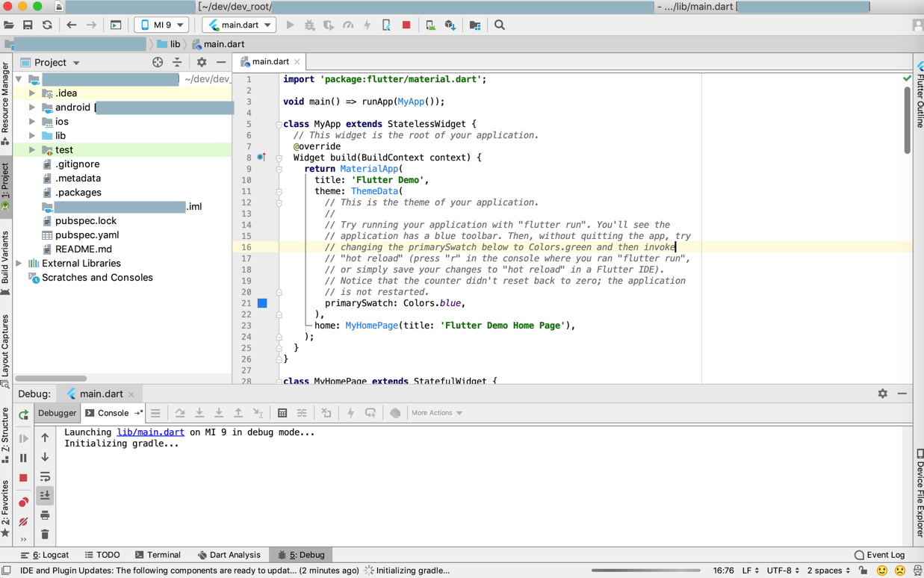This screenshot has width=924, height=578.
Task: Expand the lib folder in project tree
Action: [32, 136]
